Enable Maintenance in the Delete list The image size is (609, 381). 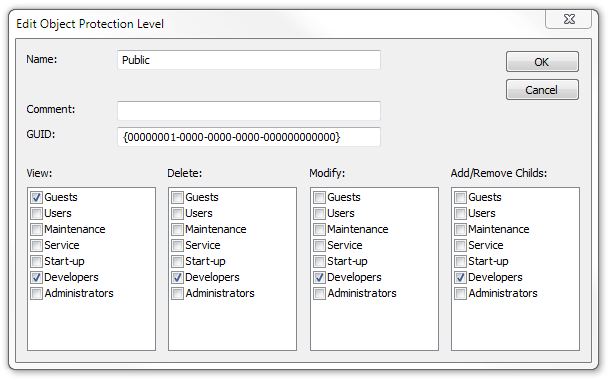pyautogui.click(x=177, y=229)
